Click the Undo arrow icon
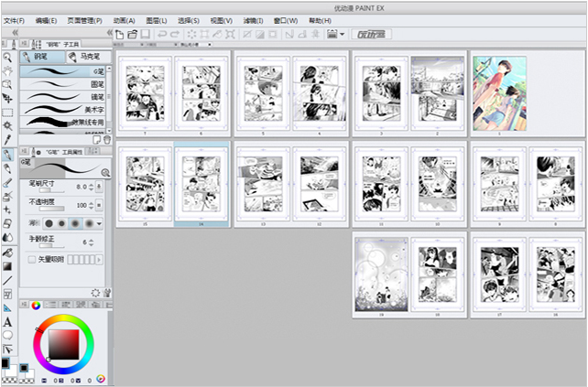The image size is (588, 387). point(162,35)
